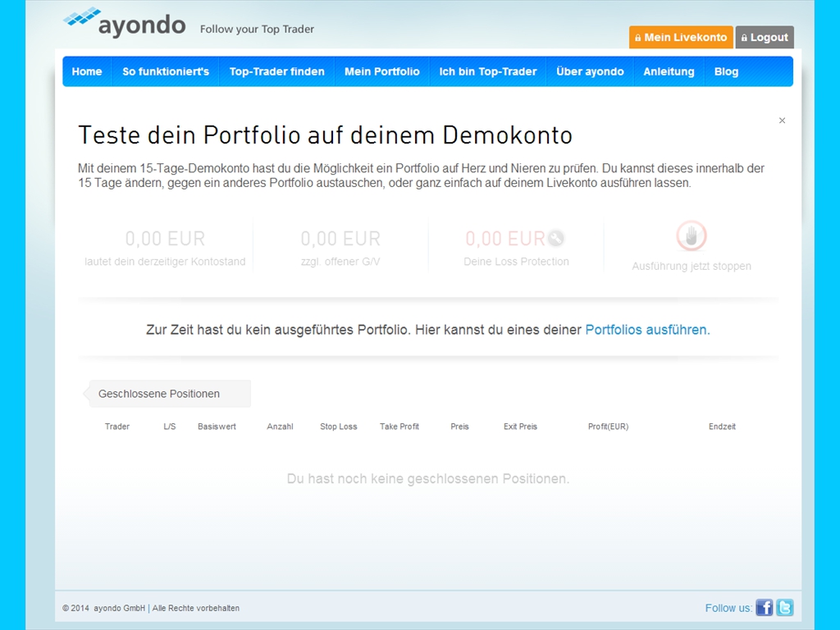The image size is (840, 630).
Task: Open Mein Livekonto
Action: click(x=680, y=38)
